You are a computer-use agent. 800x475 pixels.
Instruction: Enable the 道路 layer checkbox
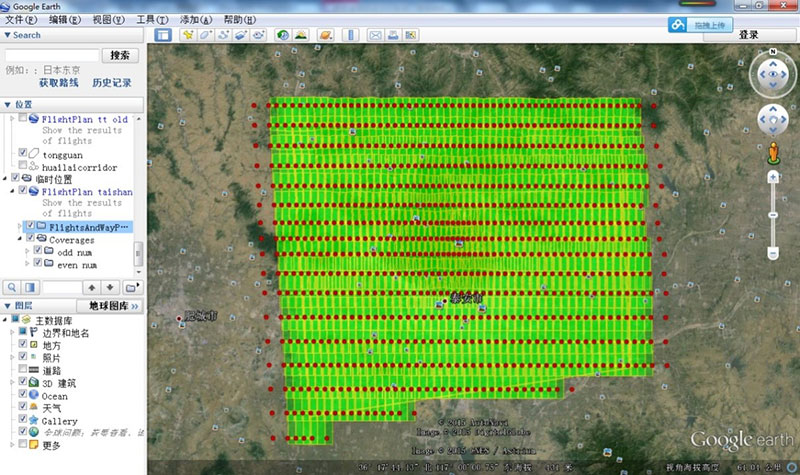click(23, 370)
